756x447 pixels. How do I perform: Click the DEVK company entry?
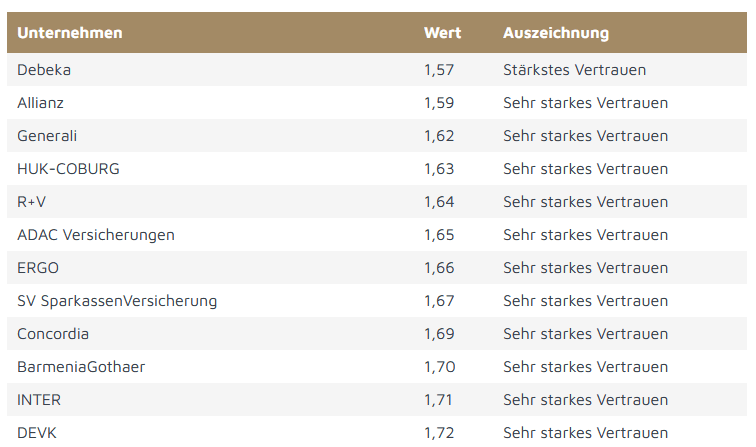click(37, 433)
